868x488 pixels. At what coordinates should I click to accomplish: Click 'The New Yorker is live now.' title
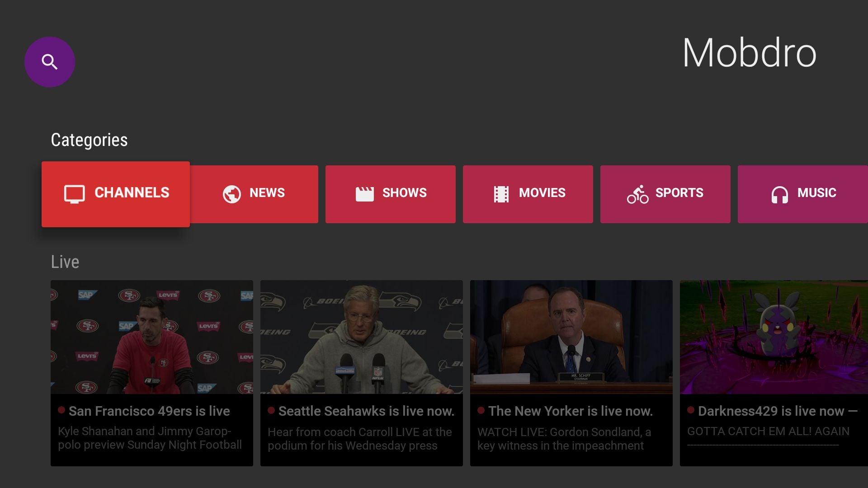[x=571, y=411]
